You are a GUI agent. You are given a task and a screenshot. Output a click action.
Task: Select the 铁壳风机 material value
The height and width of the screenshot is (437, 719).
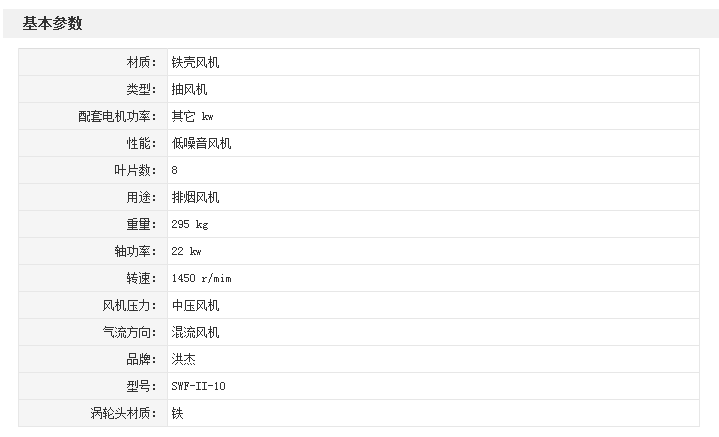pyautogui.click(x=195, y=62)
